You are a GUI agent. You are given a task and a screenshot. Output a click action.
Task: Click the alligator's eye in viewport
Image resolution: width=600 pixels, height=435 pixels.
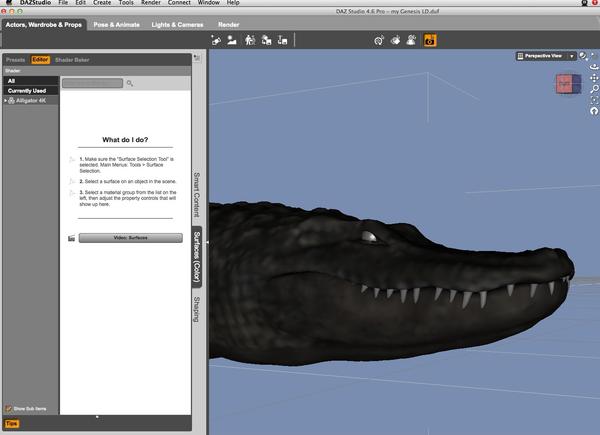click(368, 236)
